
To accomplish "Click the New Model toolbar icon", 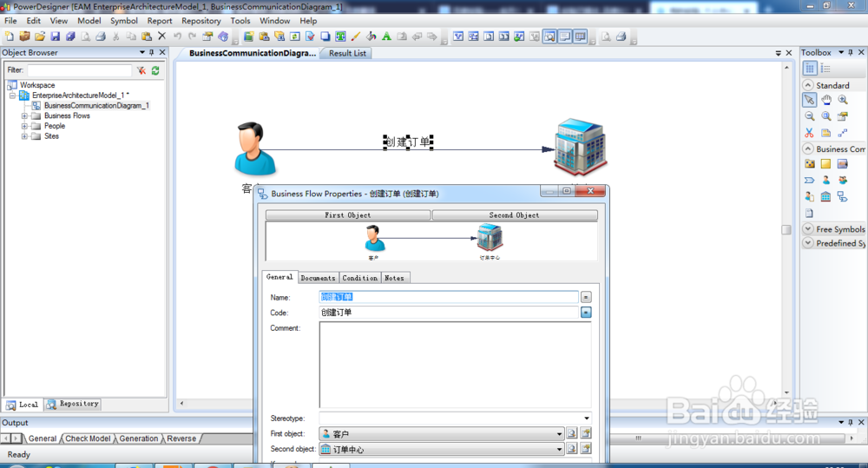I will click(x=10, y=36).
